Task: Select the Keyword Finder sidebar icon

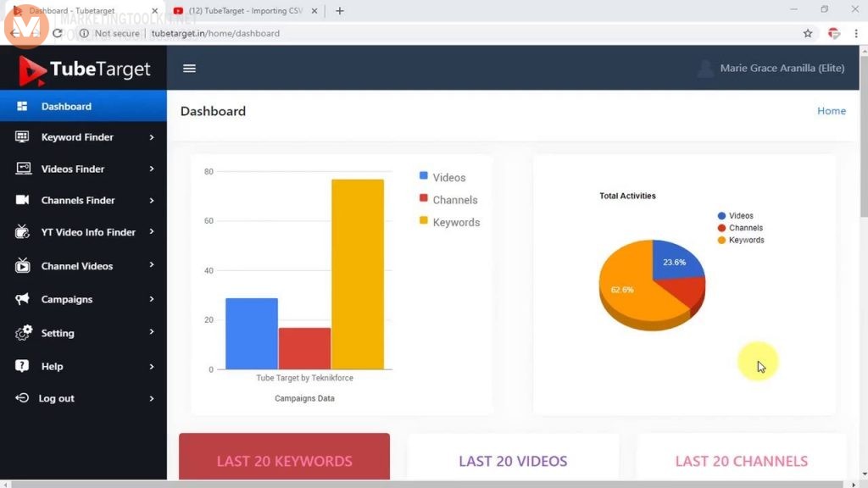Action: point(20,136)
